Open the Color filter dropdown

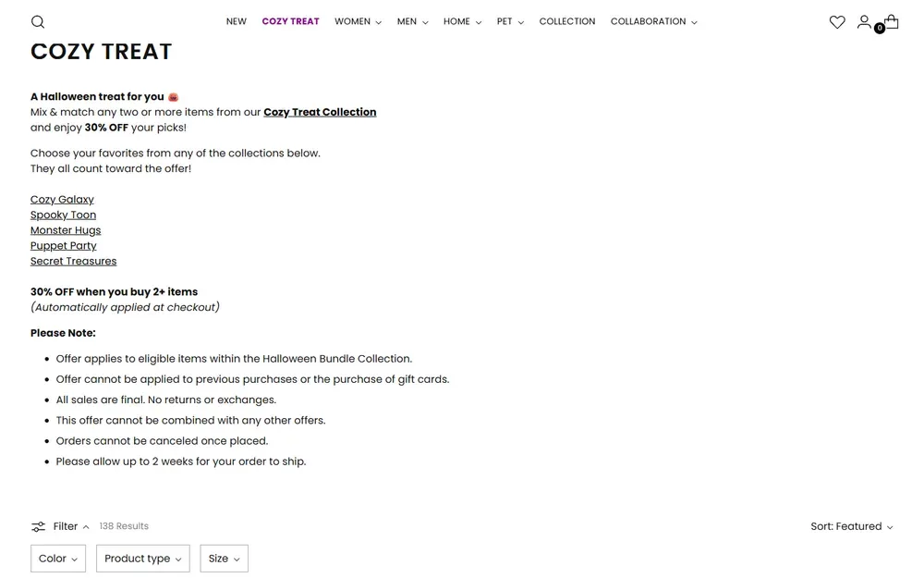58,559
